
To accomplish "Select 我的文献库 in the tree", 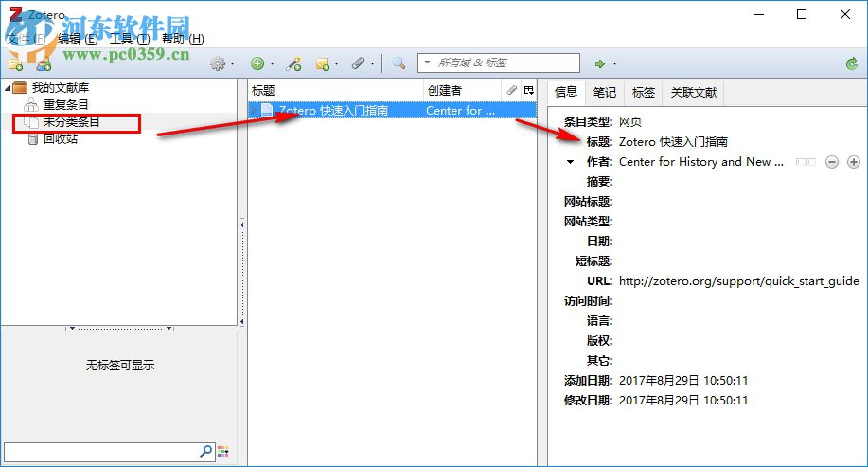I will click(x=61, y=88).
